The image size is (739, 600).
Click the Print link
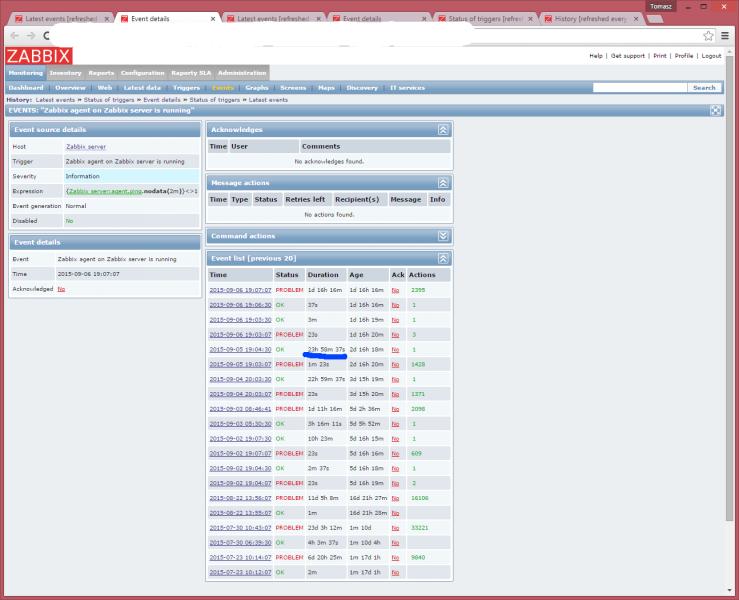660,56
